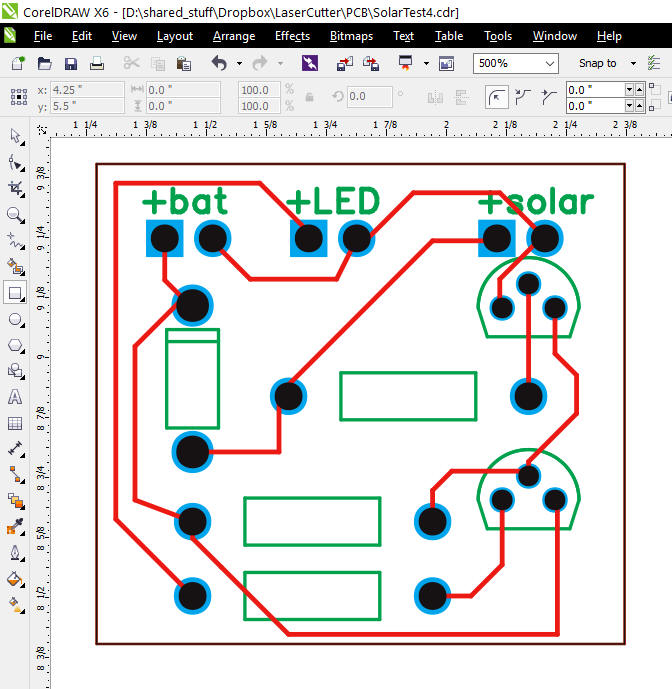Click the Import icon

[344, 63]
